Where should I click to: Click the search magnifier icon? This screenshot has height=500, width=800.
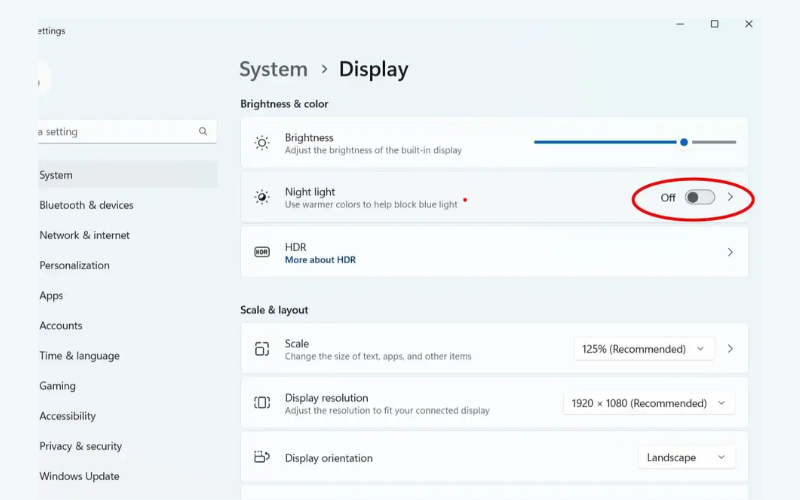click(203, 132)
